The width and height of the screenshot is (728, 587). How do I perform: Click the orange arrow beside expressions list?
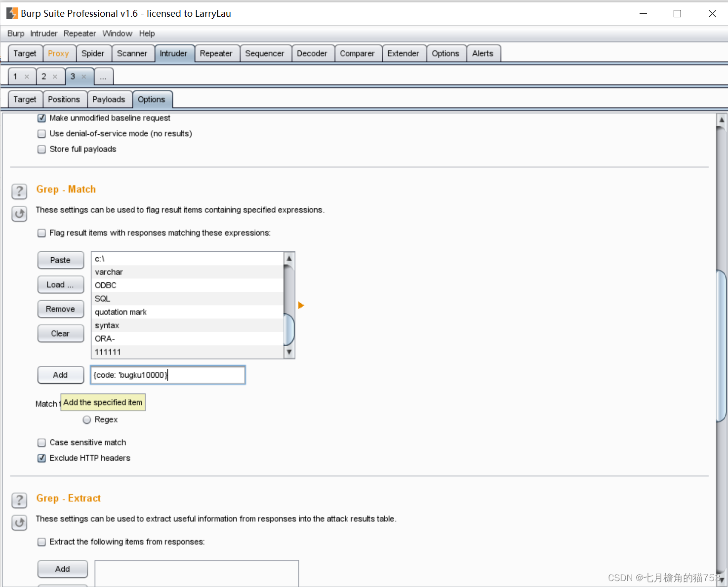(x=301, y=306)
